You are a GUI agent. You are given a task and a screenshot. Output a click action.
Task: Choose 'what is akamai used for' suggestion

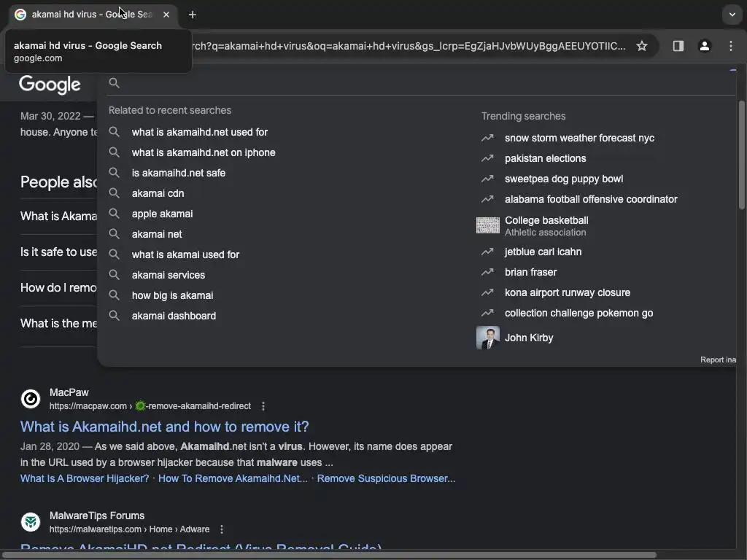185,254
